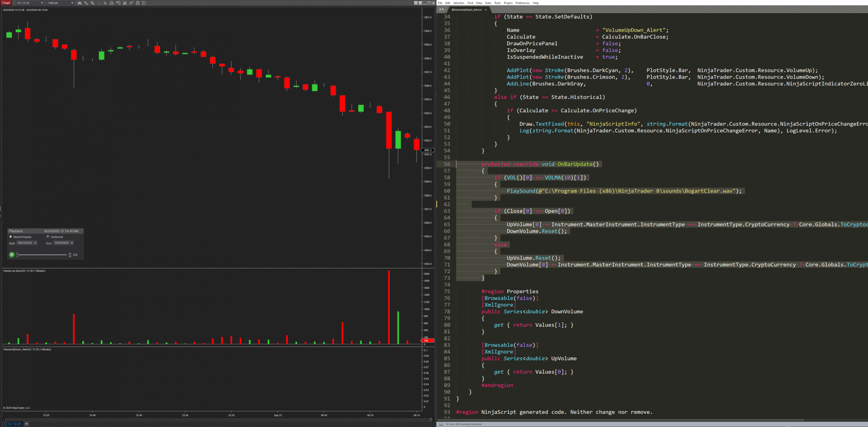Image resolution: width=868 pixels, height=427 pixels.
Task: Open the Strategies clipboard icon
Action: click(x=138, y=3)
